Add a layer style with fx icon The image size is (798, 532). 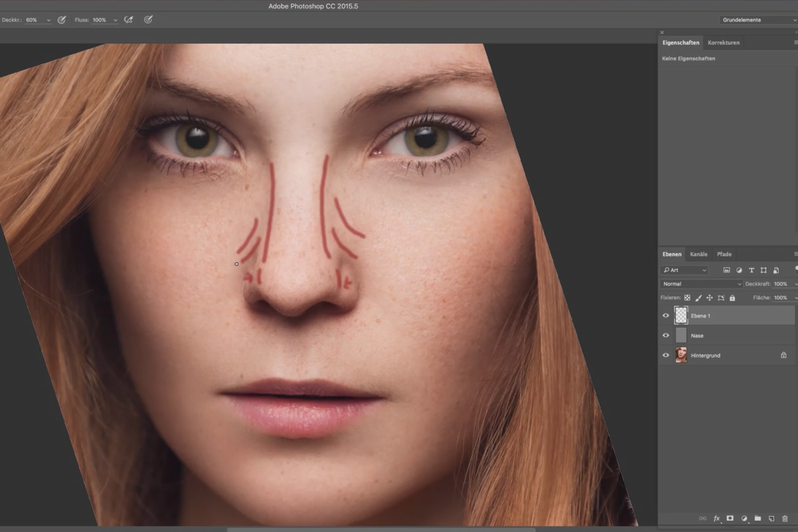coord(717,518)
